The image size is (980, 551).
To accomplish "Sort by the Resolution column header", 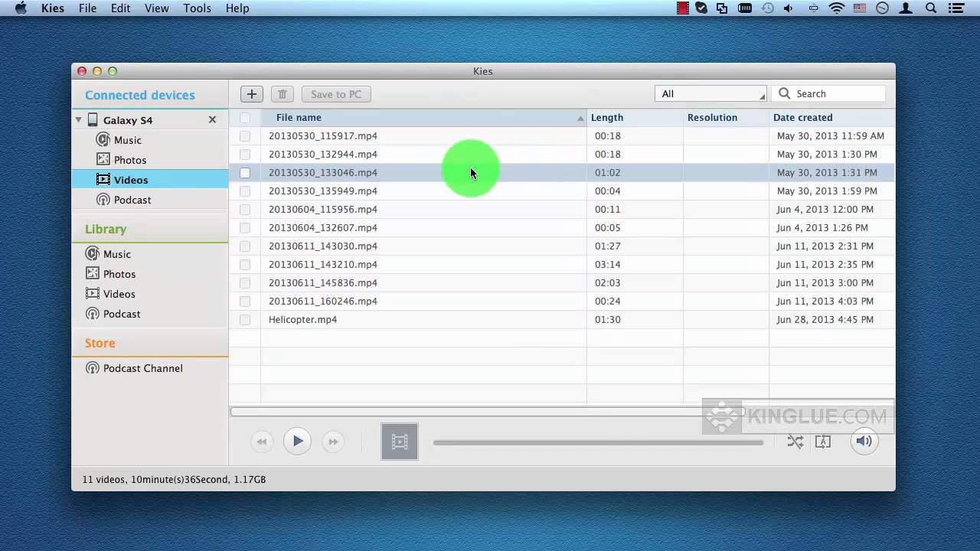I will (x=726, y=118).
